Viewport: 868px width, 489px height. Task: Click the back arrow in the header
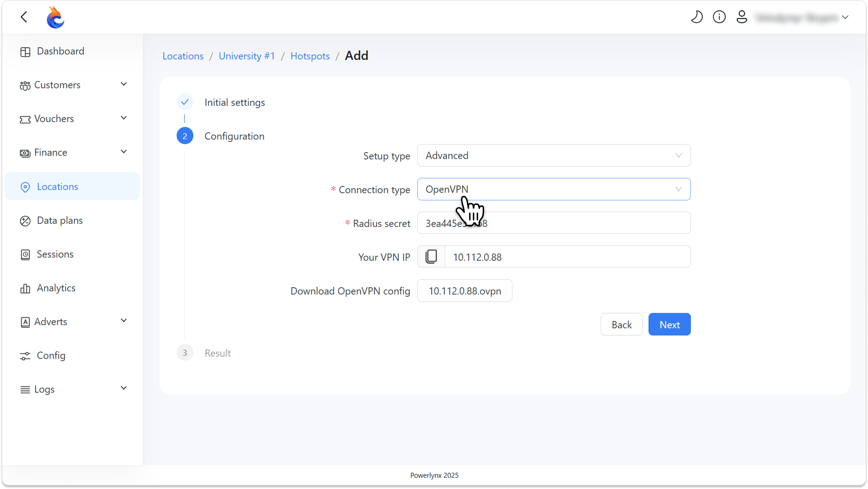pos(24,17)
